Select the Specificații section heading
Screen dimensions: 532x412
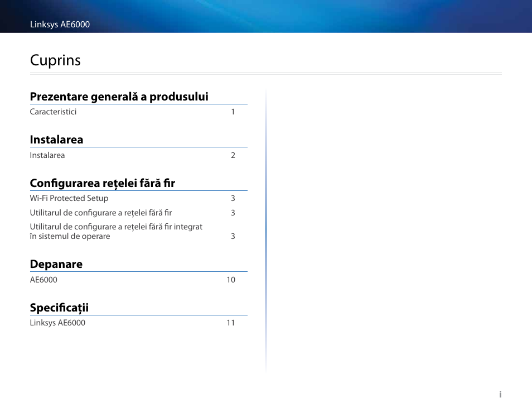pyautogui.click(x=59, y=308)
